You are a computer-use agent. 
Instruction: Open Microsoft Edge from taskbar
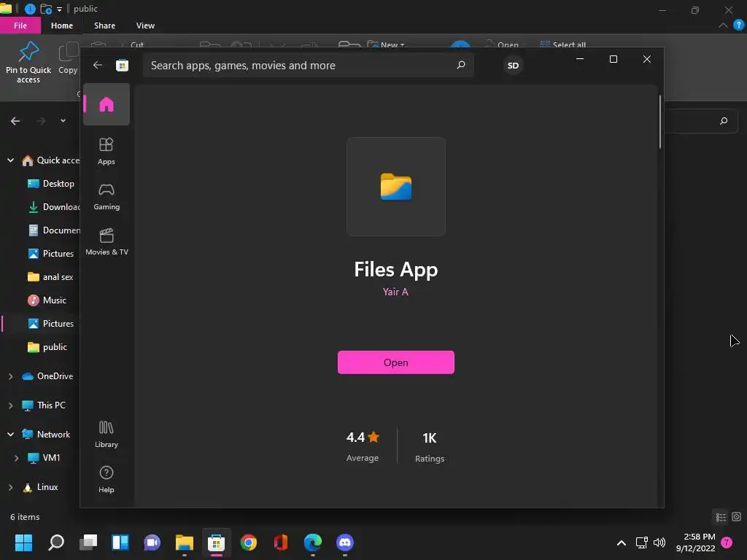313,542
